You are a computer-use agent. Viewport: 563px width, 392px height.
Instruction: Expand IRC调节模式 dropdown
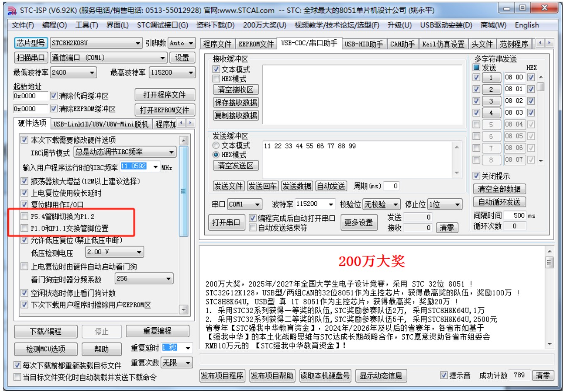[171, 152]
